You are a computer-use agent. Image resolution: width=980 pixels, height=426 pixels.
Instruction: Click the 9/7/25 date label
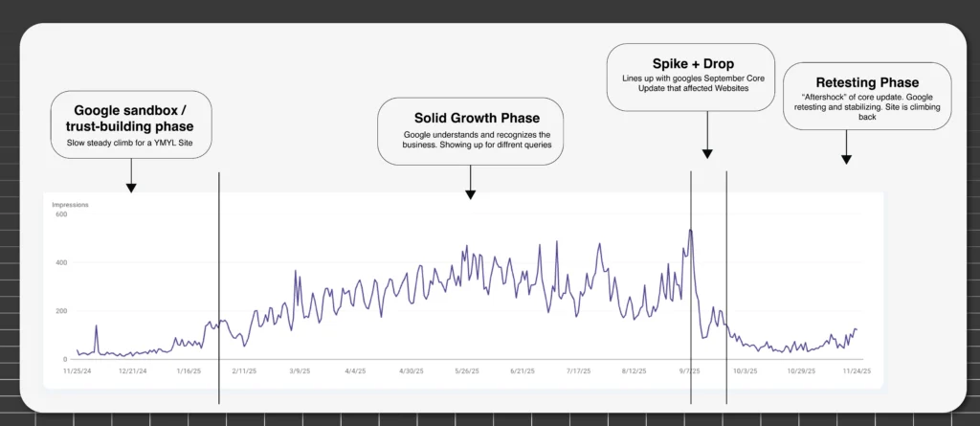[x=689, y=370]
